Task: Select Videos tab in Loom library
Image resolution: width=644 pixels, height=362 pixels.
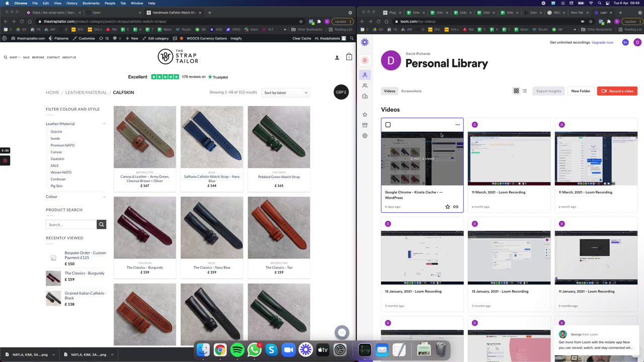Action: (x=389, y=91)
